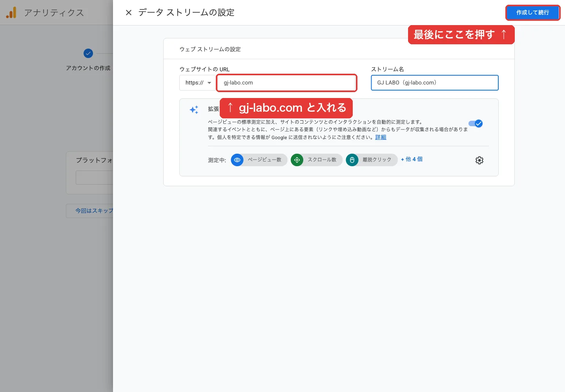
Task: Click the データ ストリームの設定 title
Action: pos(186,13)
